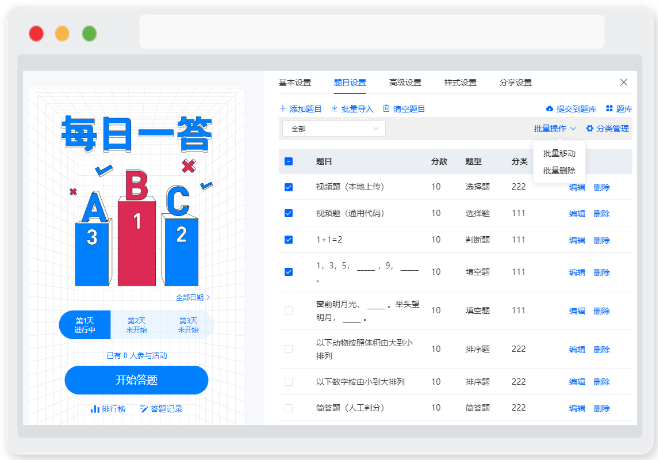This screenshot has width=658, height=460.
Task: Click 删除 for 以下数字按由小到大排列
Action: (x=601, y=382)
